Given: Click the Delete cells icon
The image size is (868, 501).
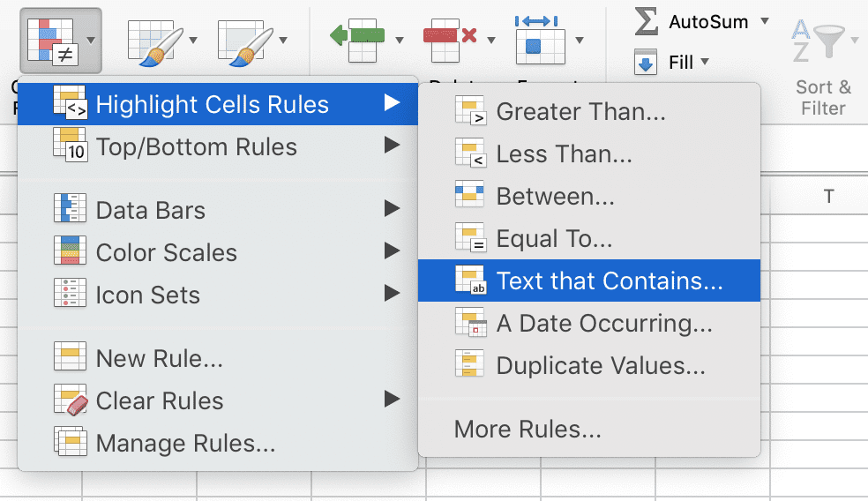Looking at the screenshot, I should click(x=449, y=40).
